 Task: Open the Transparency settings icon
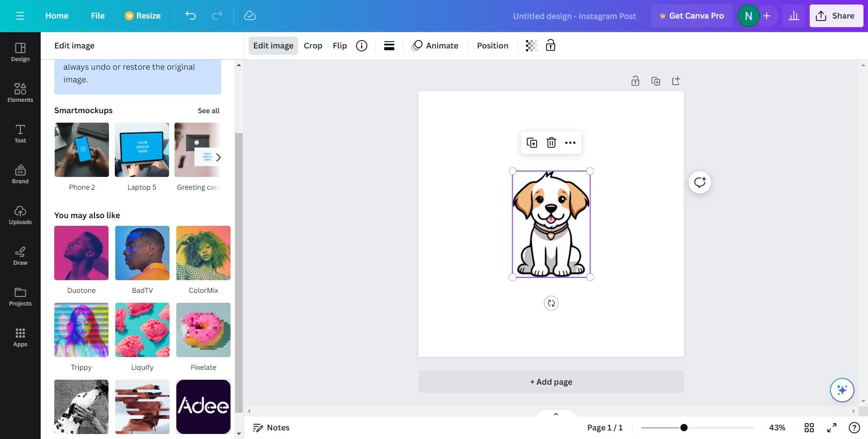531,45
